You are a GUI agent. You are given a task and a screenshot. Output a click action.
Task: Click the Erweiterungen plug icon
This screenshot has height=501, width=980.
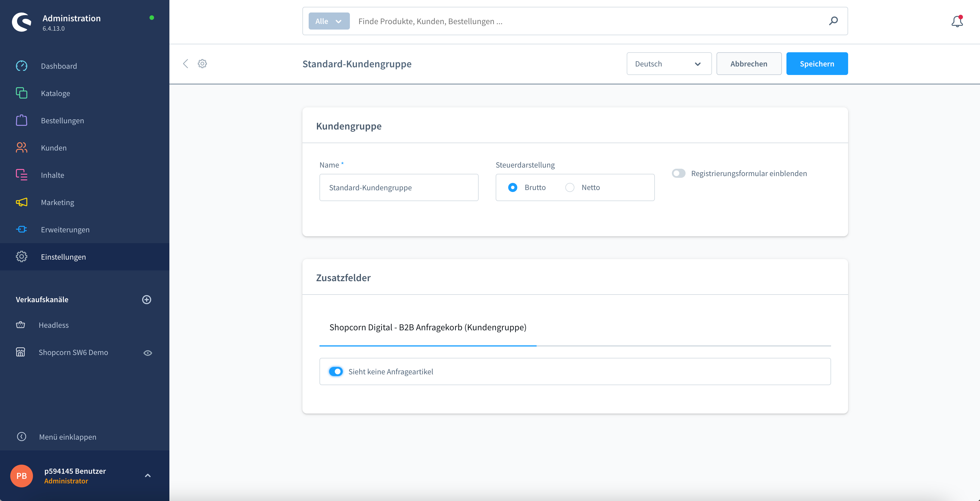[22, 229]
